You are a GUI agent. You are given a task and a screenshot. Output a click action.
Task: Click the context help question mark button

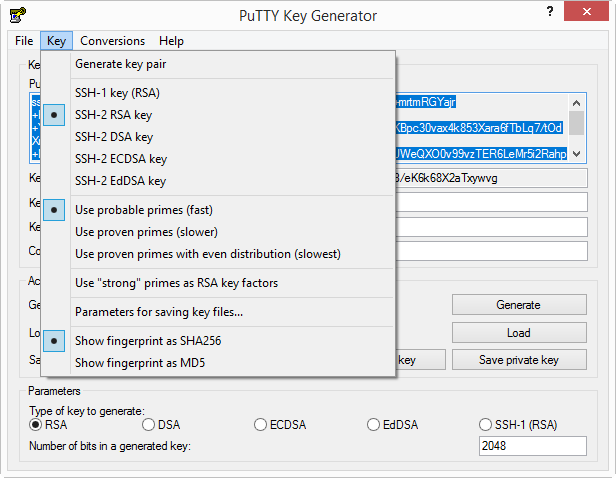click(550, 11)
